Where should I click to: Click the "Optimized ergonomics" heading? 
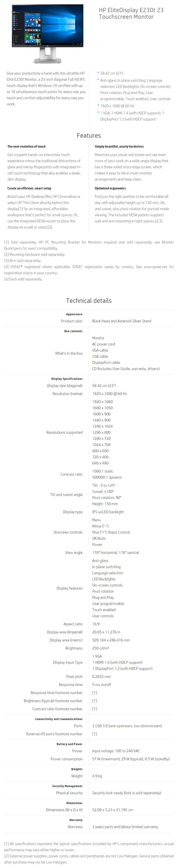(110, 188)
